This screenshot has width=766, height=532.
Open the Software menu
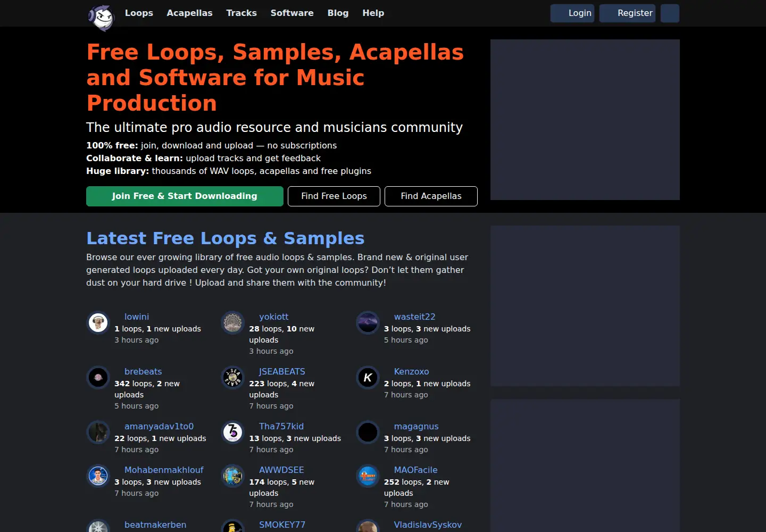tap(292, 13)
